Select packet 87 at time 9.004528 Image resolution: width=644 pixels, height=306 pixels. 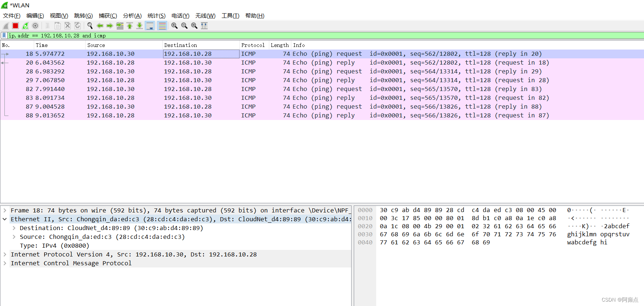(x=322, y=107)
